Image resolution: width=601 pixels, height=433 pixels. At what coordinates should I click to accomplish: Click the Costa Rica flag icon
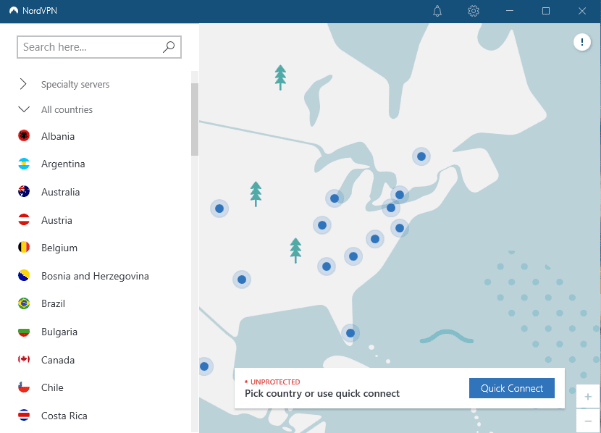(x=24, y=415)
